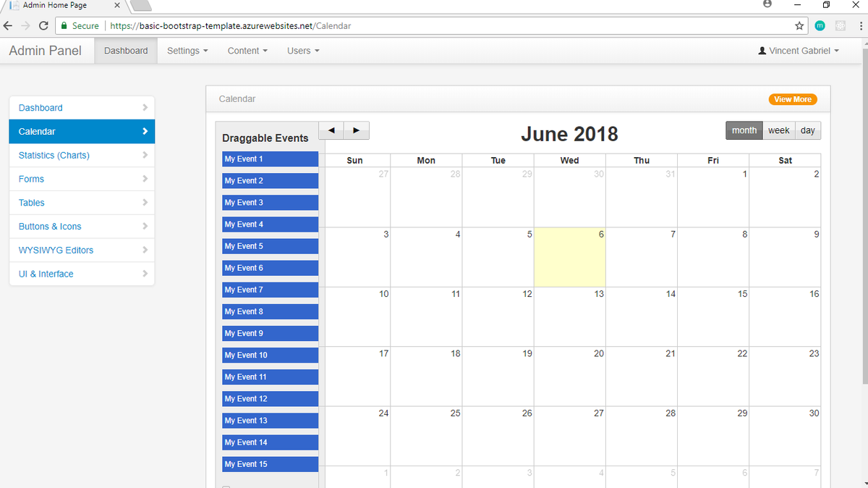Click the teal 'm' extension icon
Image resolution: width=868 pixels, height=488 pixels.
pos(820,25)
